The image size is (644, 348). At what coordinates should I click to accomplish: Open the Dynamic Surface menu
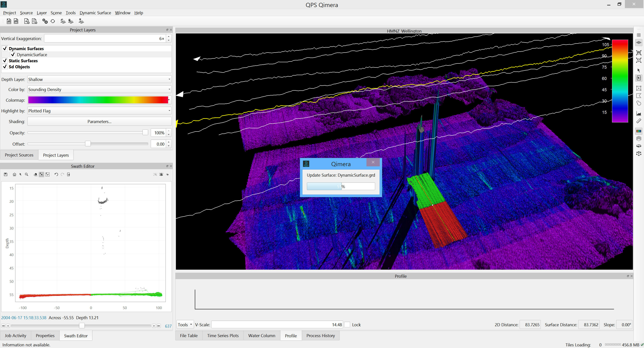pyautogui.click(x=95, y=13)
